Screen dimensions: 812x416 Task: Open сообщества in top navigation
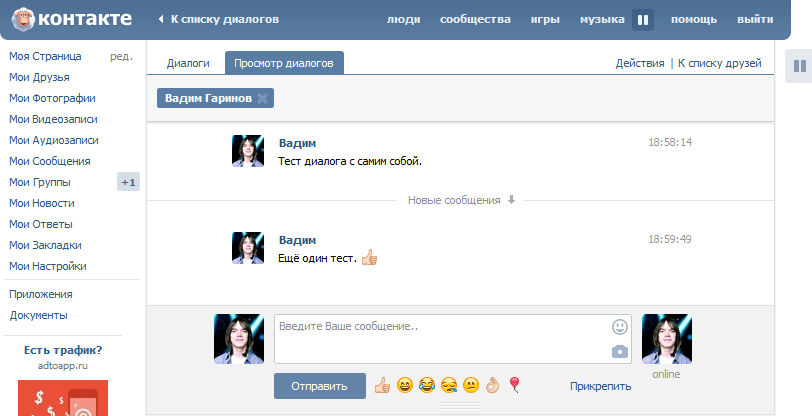(475, 20)
